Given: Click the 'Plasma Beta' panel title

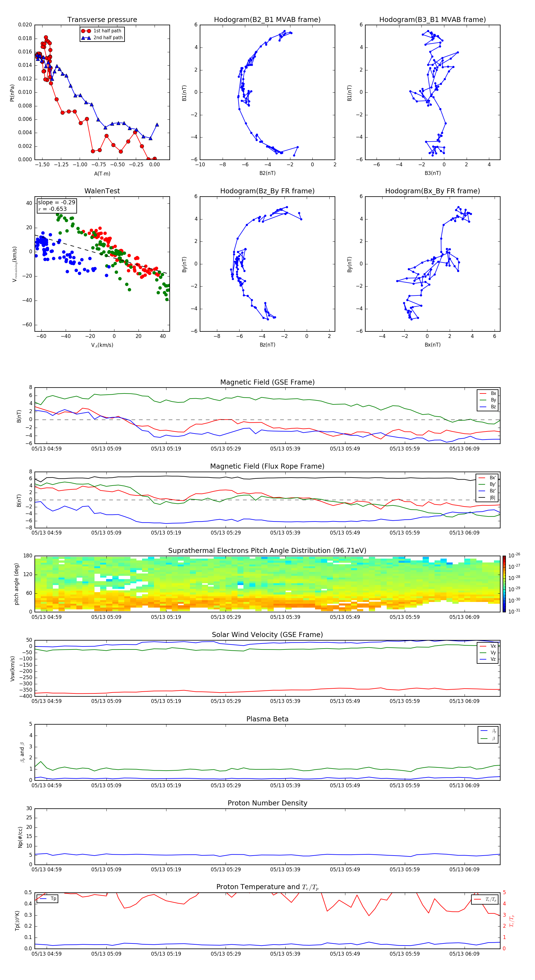Looking at the screenshot, I should click(x=267, y=719).
